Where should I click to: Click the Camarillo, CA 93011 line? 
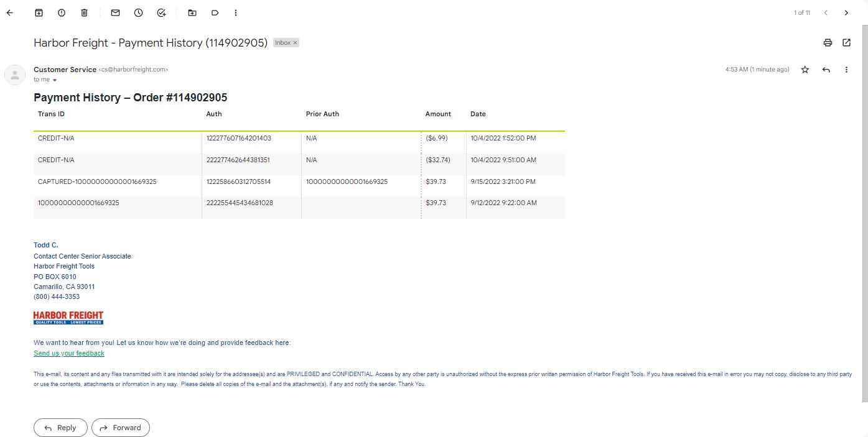coord(64,287)
